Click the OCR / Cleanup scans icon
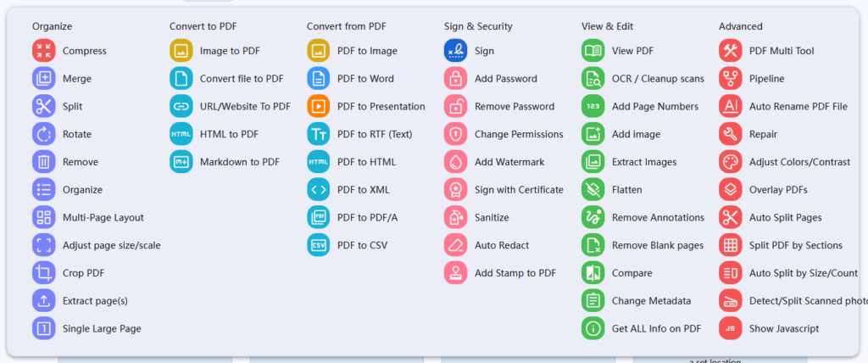Viewport: 868px width, 363px height. click(593, 79)
